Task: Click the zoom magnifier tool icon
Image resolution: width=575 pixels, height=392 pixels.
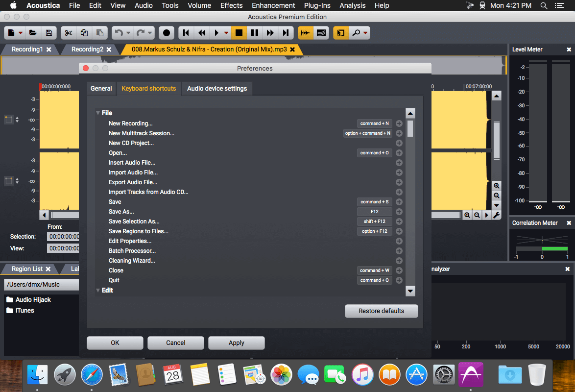Action: [x=356, y=33]
